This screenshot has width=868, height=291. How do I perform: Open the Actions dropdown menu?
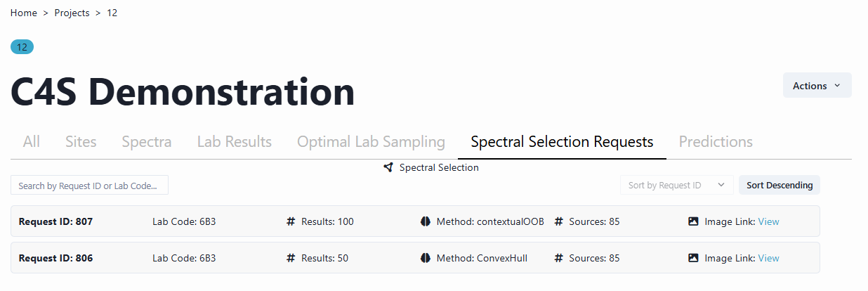(817, 86)
